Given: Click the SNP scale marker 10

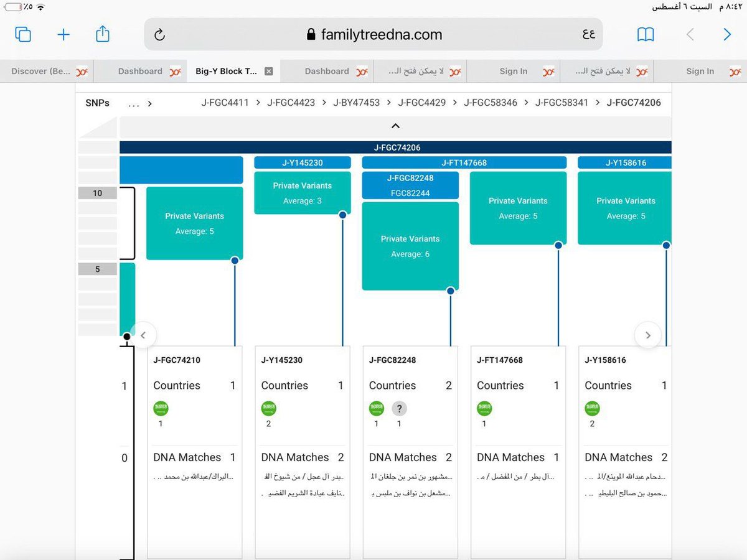Looking at the screenshot, I should (x=97, y=193).
